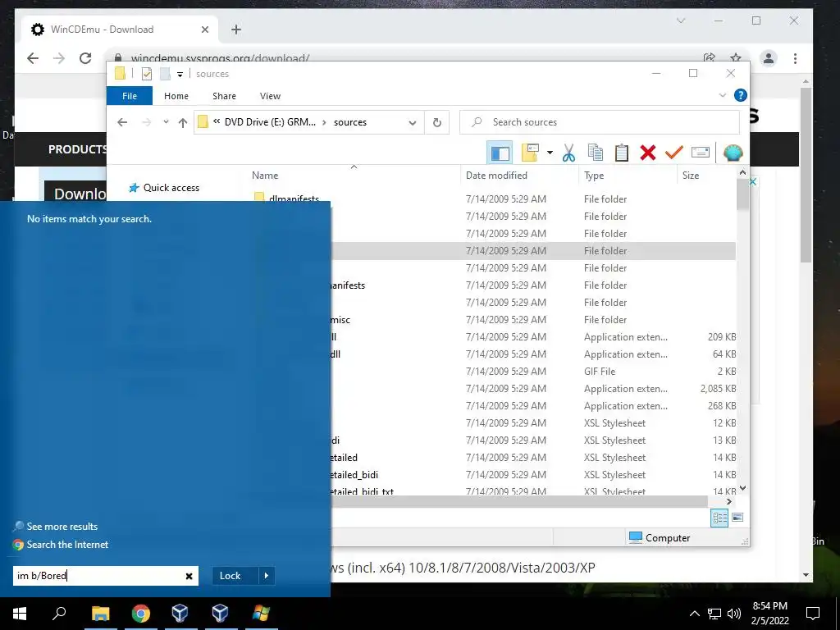The width and height of the screenshot is (840, 630).
Task: Click the sources breadcrumb segment
Action: click(x=349, y=122)
